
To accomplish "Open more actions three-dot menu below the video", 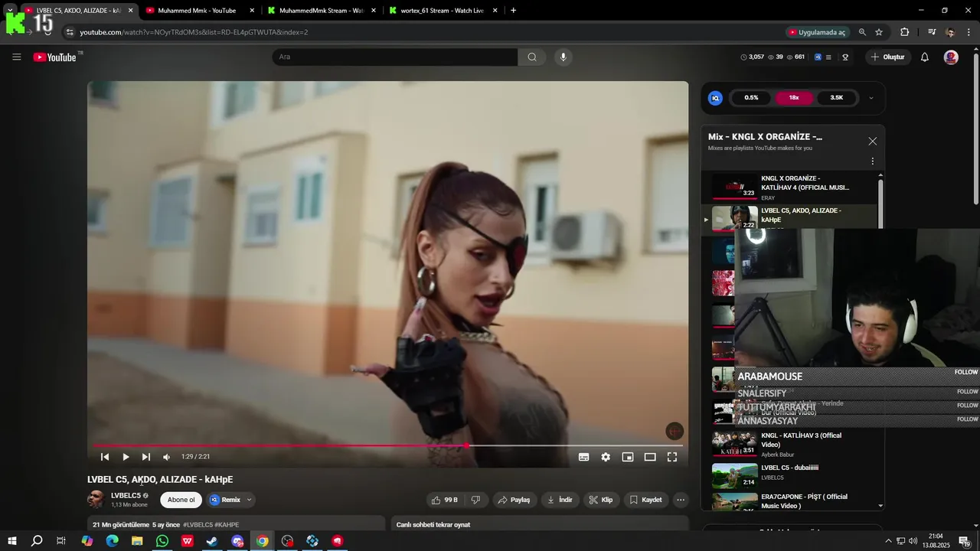I will 681,500.
